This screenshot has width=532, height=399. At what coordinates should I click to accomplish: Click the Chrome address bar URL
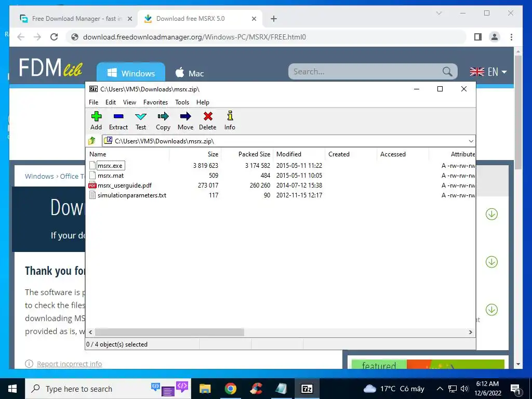click(194, 37)
